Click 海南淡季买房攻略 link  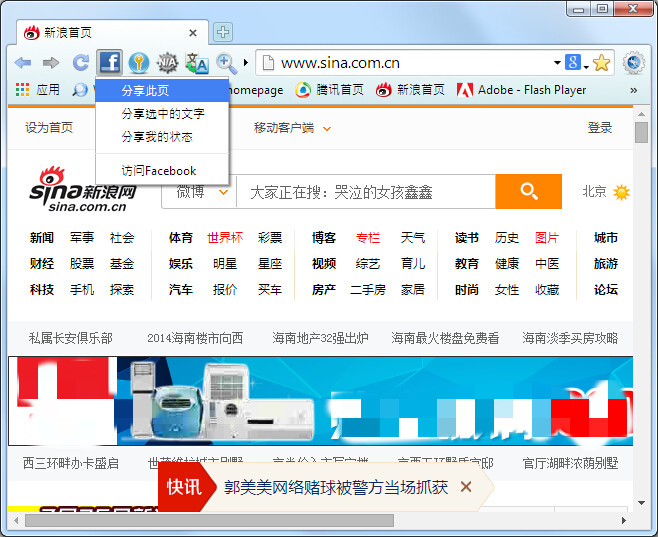point(570,338)
